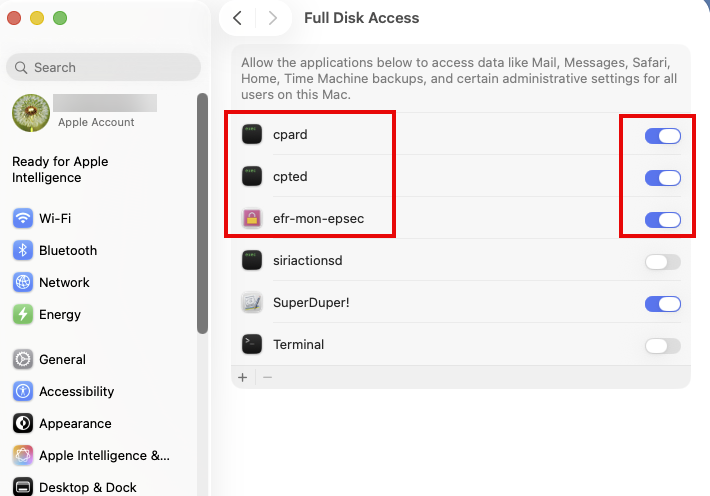Click the efr-mon-epsec lock icon

252,219
